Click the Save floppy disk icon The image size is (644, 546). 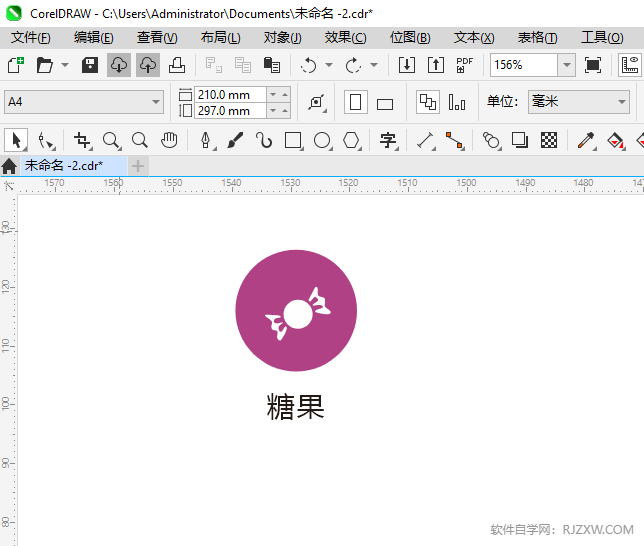[x=90, y=65]
